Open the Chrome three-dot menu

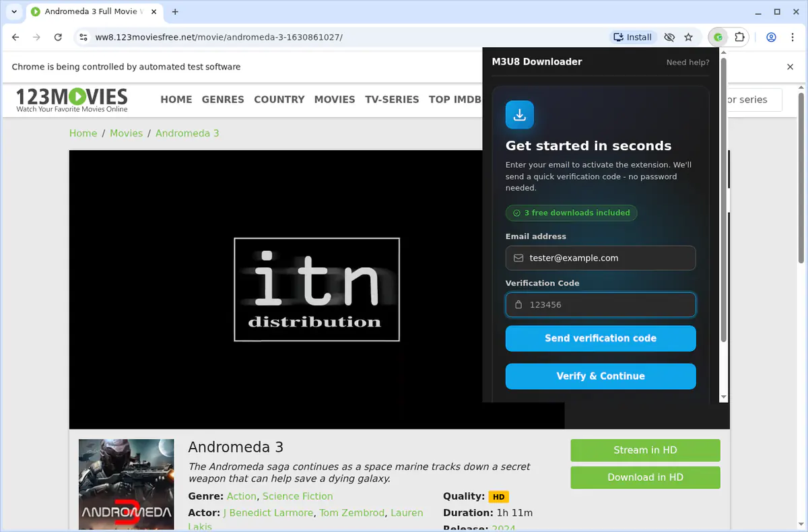[x=793, y=37]
